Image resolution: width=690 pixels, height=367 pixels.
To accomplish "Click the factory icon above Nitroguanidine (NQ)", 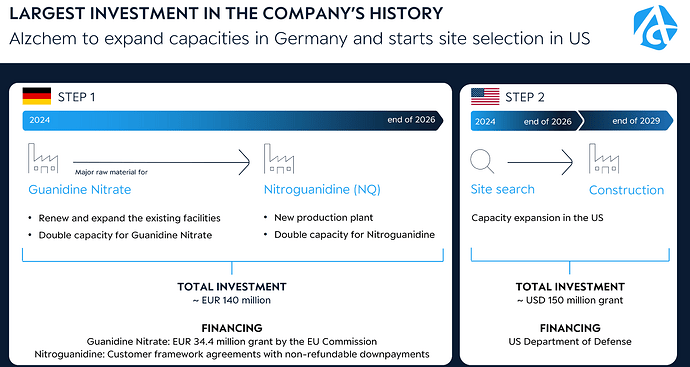I will [x=279, y=158].
